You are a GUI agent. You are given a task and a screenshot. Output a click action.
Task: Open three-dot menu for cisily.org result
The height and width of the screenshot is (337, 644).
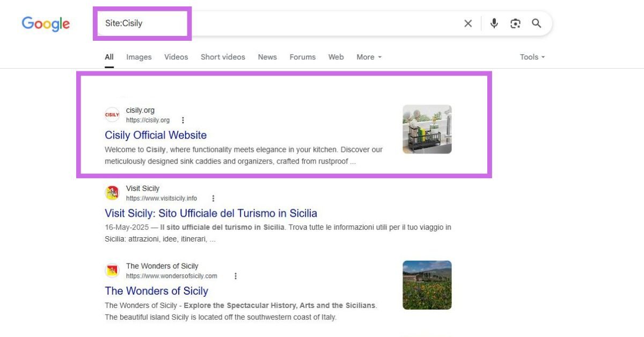(183, 120)
